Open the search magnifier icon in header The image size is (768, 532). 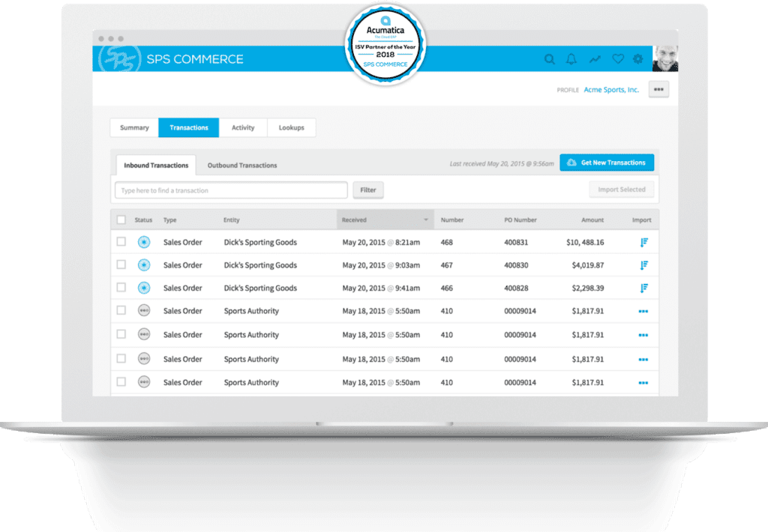(550, 59)
